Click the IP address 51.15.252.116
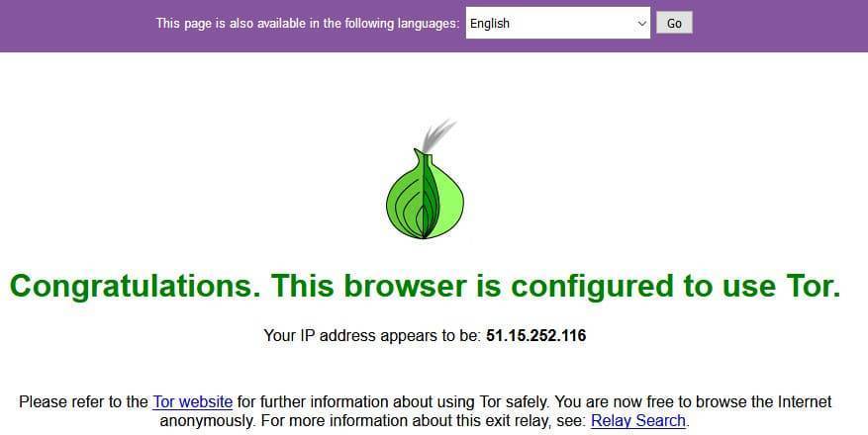Image resolution: width=868 pixels, height=435 pixels. [535, 335]
